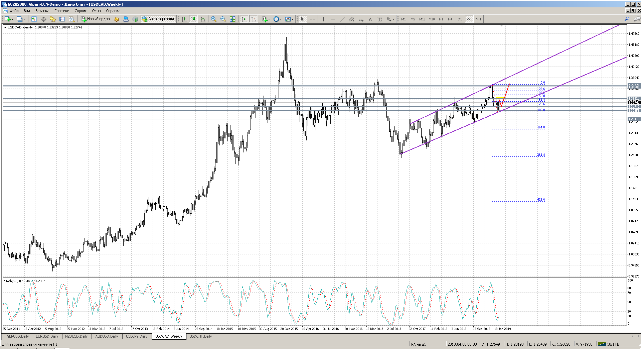Open the Navigator star-folder icon
The image size is (644, 349).
[x=53, y=19]
